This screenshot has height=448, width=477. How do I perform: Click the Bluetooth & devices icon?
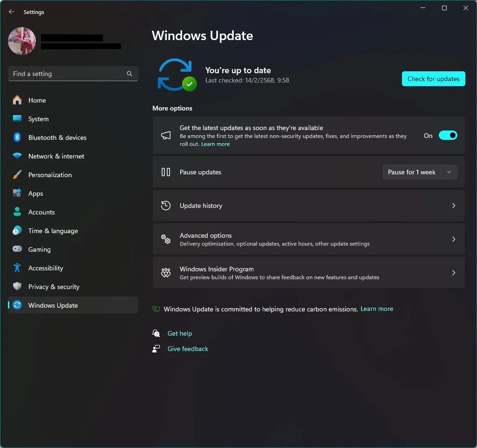pos(17,137)
